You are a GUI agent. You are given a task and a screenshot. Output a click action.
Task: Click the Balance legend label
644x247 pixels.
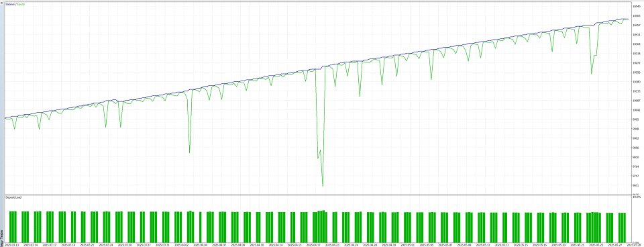pyautogui.click(x=10, y=4)
